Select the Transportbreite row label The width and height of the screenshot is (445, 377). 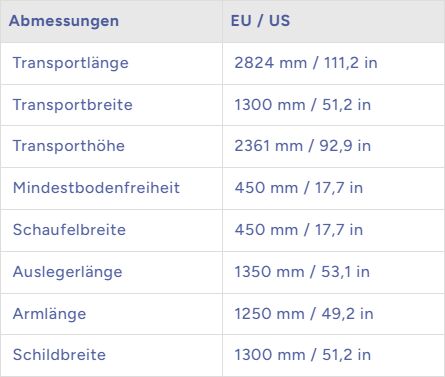[x=73, y=105]
